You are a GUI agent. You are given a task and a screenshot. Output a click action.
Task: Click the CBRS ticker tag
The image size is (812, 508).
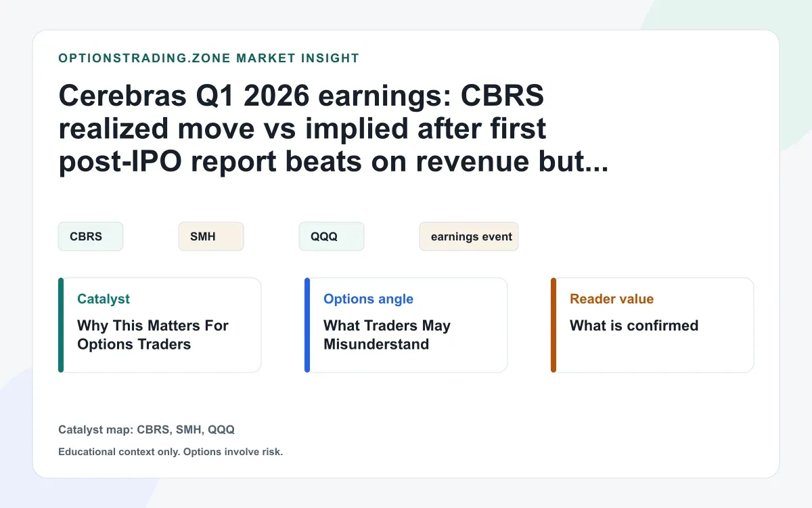click(91, 236)
